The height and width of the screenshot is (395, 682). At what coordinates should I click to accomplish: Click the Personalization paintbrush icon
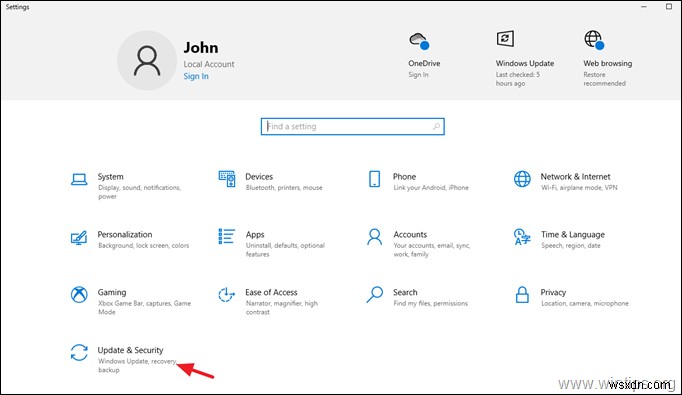click(79, 237)
